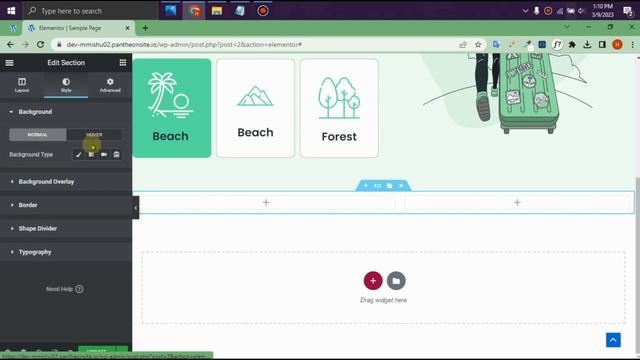This screenshot has height=360, width=640.
Task: Expand the Typography section
Action: [x=66, y=252]
